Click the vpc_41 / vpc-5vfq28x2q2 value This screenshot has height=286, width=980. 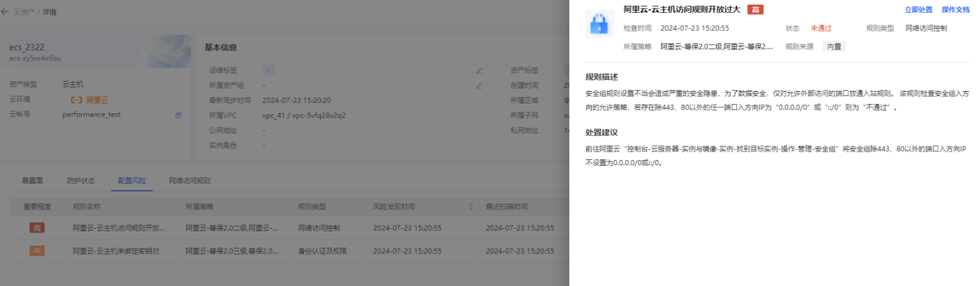[x=304, y=115]
